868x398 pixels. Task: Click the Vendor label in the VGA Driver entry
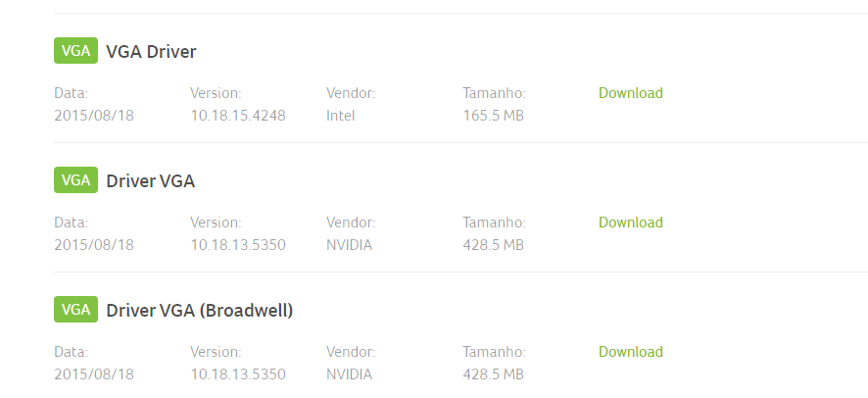351,93
